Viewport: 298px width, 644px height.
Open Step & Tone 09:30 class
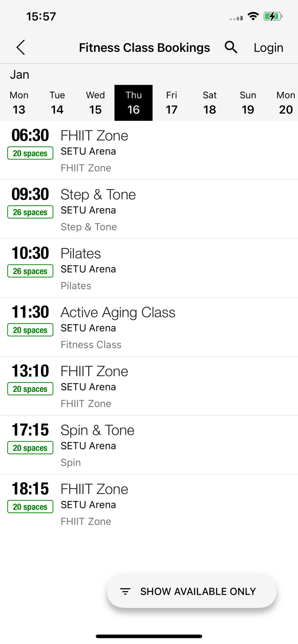(x=149, y=209)
